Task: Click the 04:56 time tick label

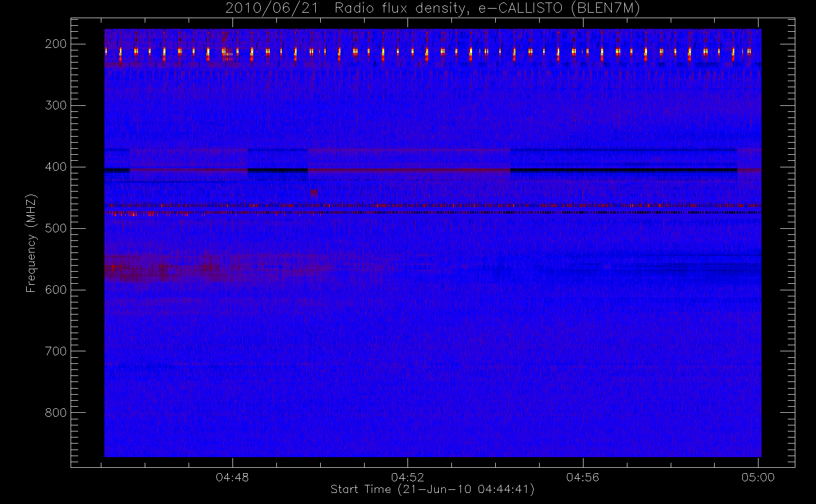Action: click(583, 477)
